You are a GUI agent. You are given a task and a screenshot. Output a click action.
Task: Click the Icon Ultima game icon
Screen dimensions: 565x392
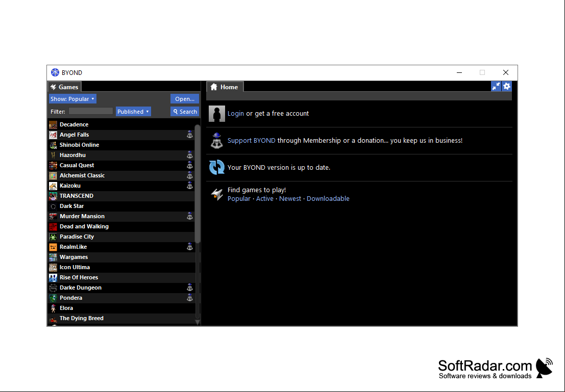click(x=53, y=267)
